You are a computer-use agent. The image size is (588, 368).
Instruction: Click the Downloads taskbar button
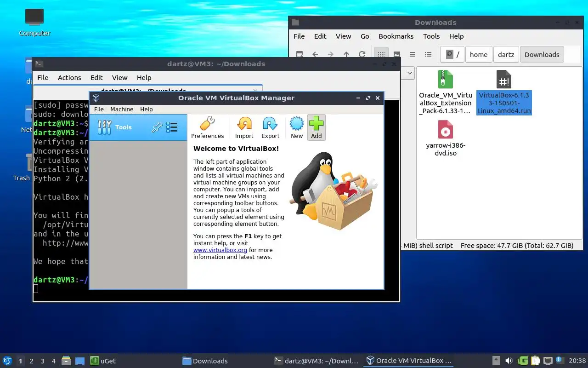[205, 361]
